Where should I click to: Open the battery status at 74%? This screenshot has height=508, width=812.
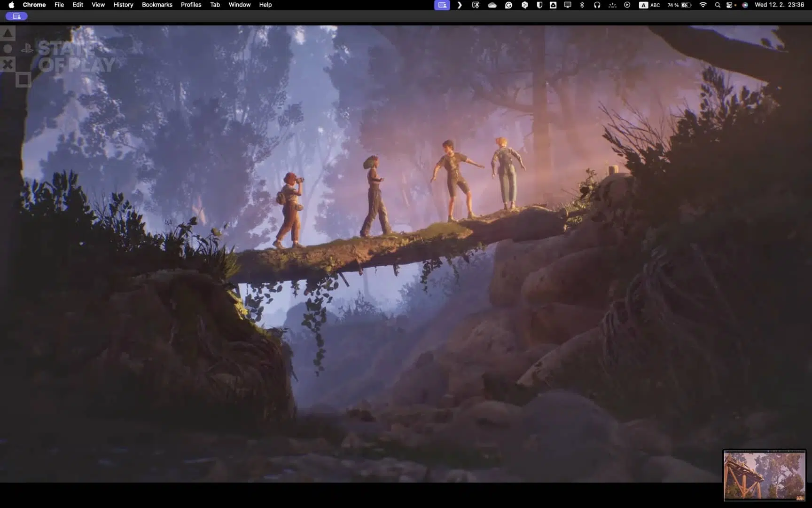pyautogui.click(x=679, y=5)
